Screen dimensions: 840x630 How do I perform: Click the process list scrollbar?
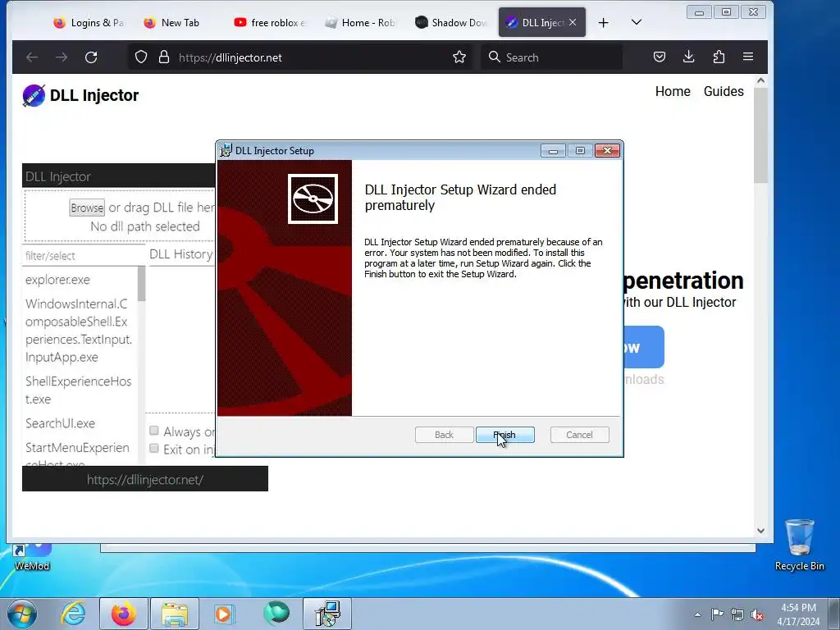141,284
